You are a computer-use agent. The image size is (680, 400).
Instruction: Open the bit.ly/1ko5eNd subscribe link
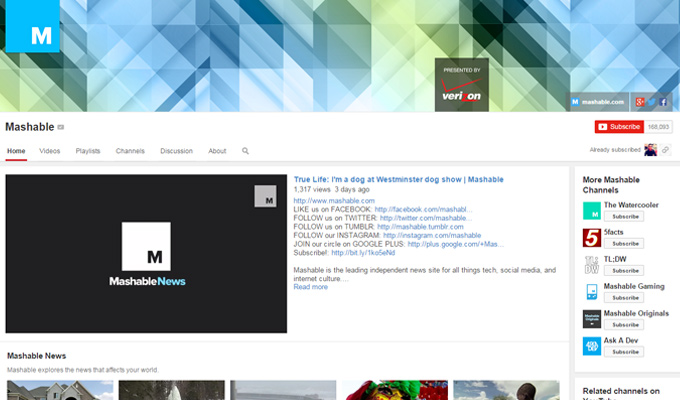(363, 252)
